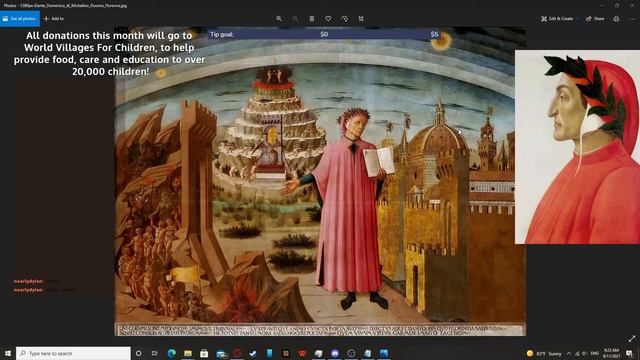Click the zoom out magnifier icon
The width and height of the screenshot is (640, 360).
295,19
